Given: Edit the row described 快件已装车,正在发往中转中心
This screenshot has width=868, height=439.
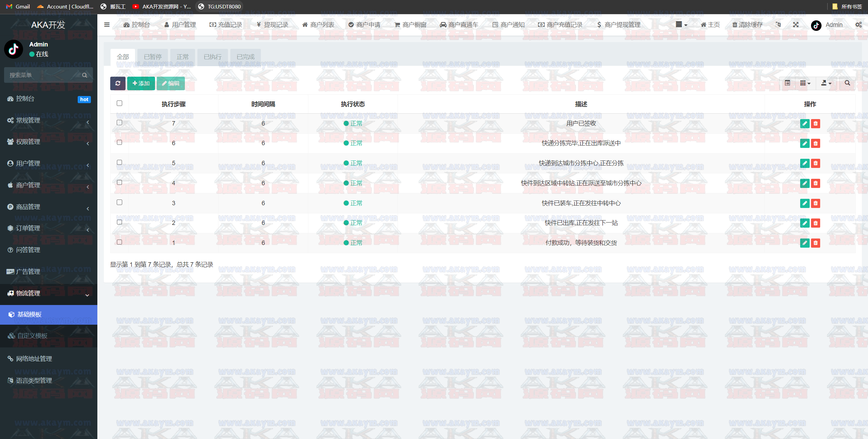Looking at the screenshot, I should coord(805,203).
